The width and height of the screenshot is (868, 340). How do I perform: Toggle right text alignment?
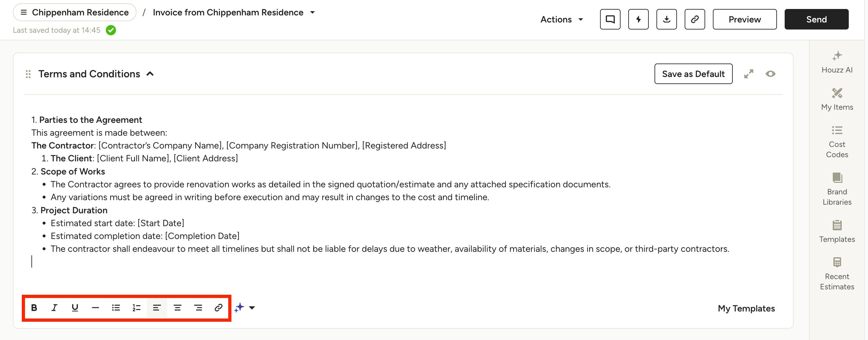[x=198, y=308]
